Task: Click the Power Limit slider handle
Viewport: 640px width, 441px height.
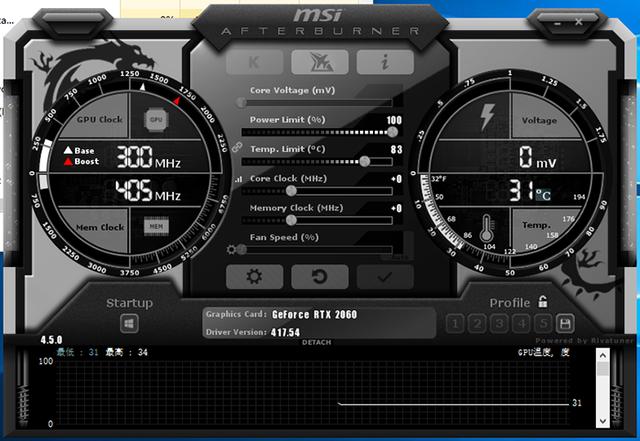Action: (392, 132)
